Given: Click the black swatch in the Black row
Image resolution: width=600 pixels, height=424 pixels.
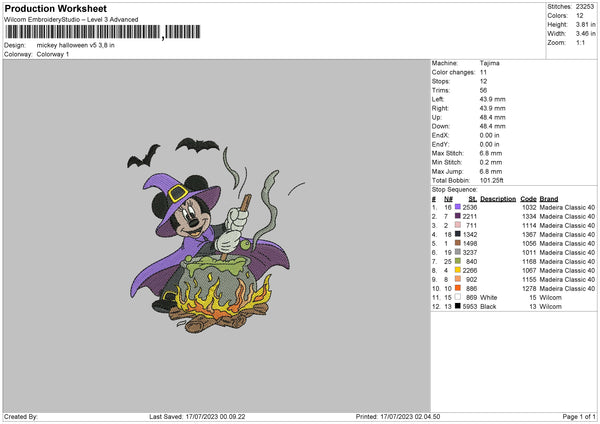Looking at the screenshot, I should coord(458,306).
